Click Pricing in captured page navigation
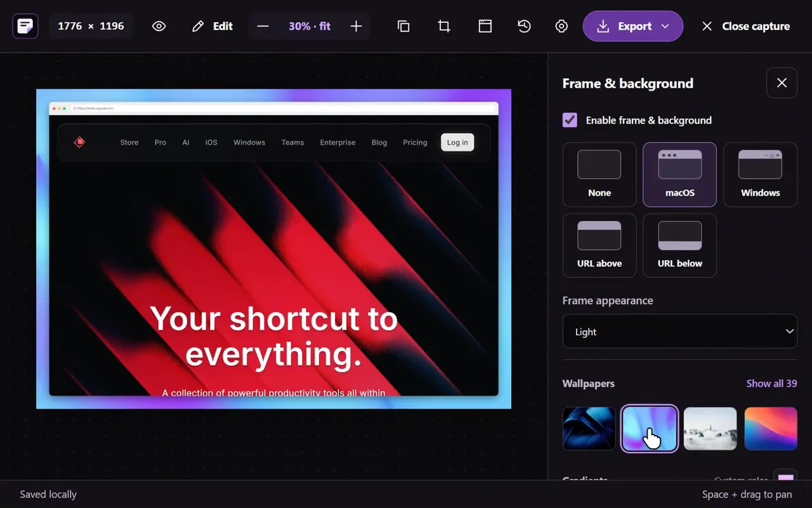The image size is (812, 508). click(415, 142)
